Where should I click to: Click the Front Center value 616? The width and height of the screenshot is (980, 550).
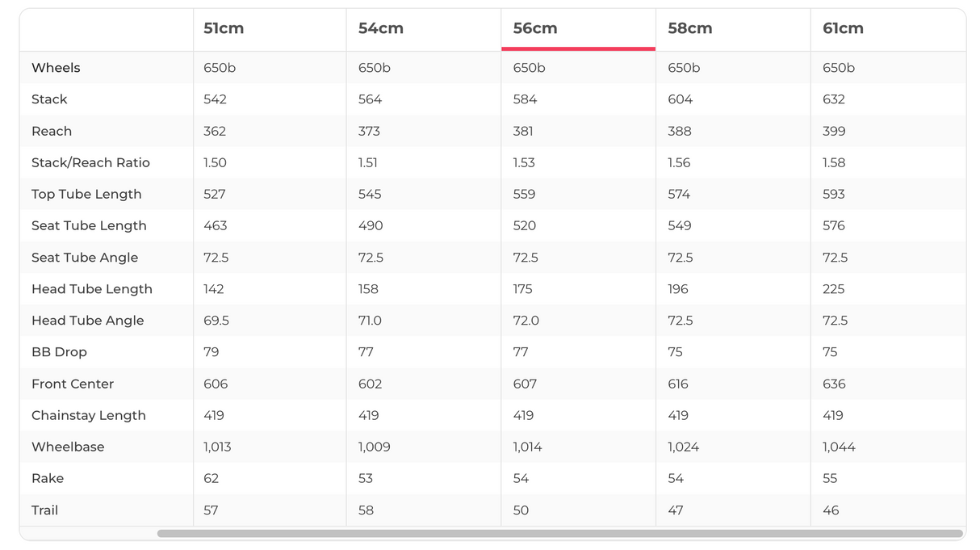[678, 384]
